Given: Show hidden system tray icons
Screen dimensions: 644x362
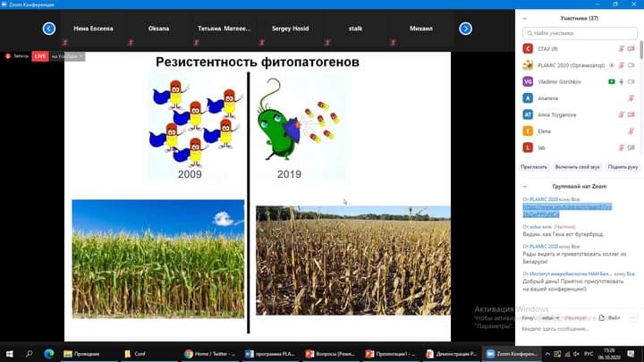Looking at the screenshot, I should (547, 354).
